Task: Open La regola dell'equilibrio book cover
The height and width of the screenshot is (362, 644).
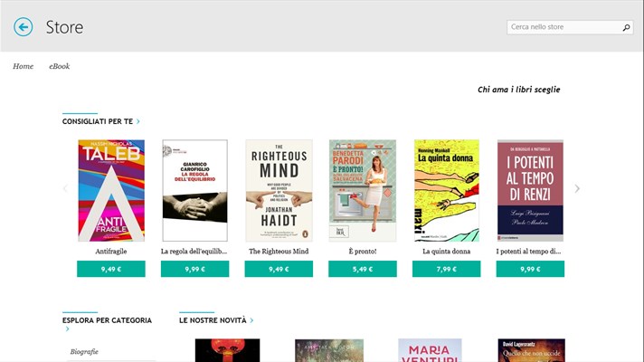Action: pos(194,190)
